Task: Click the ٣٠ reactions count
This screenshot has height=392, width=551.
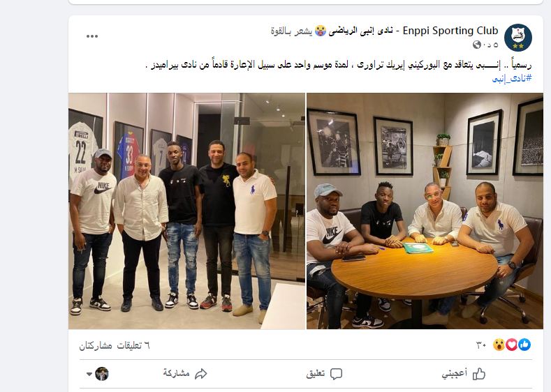Action: coord(481,345)
